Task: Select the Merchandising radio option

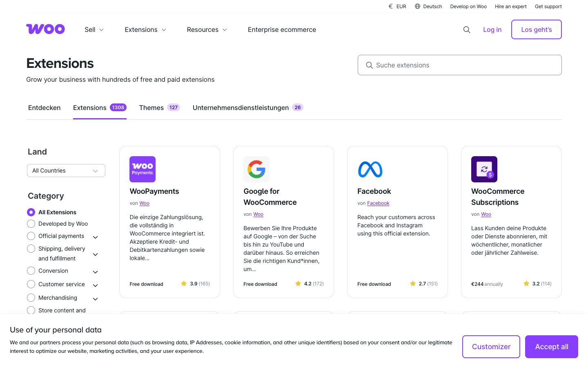Action: 31,298
